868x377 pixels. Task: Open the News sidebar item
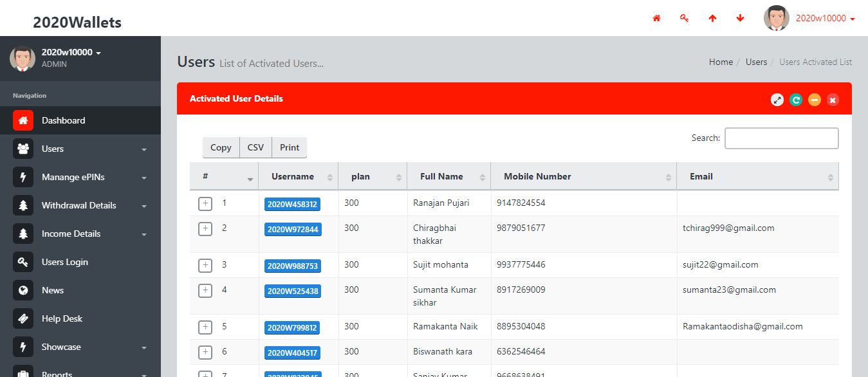tap(53, 290)
